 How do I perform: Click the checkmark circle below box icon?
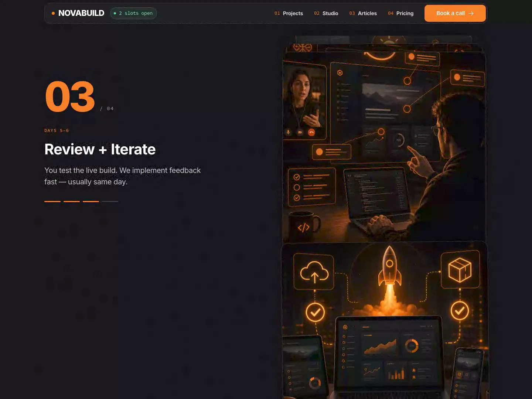pos(460,311)
